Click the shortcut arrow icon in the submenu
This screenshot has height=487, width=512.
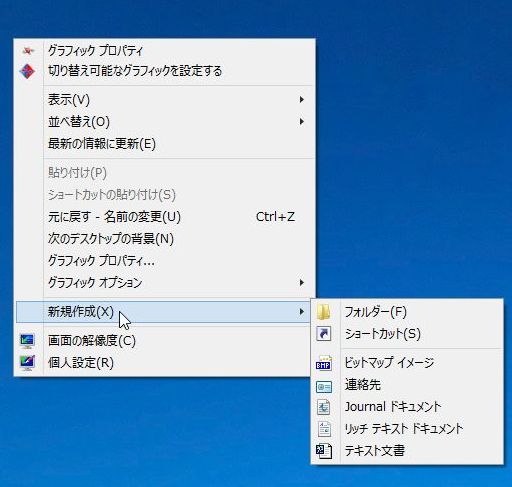[x=324, y=334]
